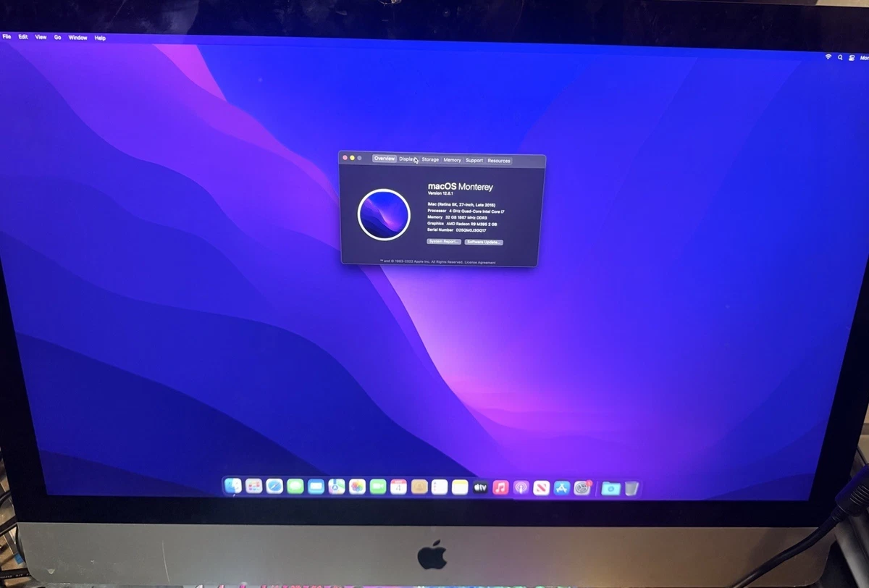Launch Reminders from the Dock
The image size is (869, 588).
click(440, 487)
